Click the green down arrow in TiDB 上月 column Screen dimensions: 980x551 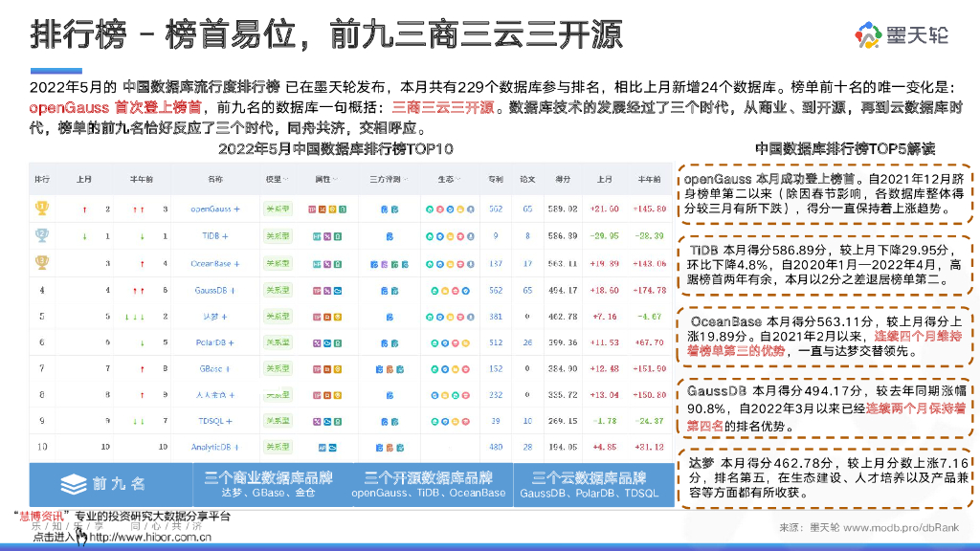coord(84,237)
